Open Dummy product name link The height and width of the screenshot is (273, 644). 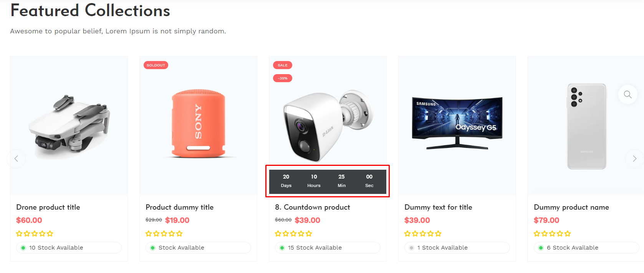click(x=571, y=207)
